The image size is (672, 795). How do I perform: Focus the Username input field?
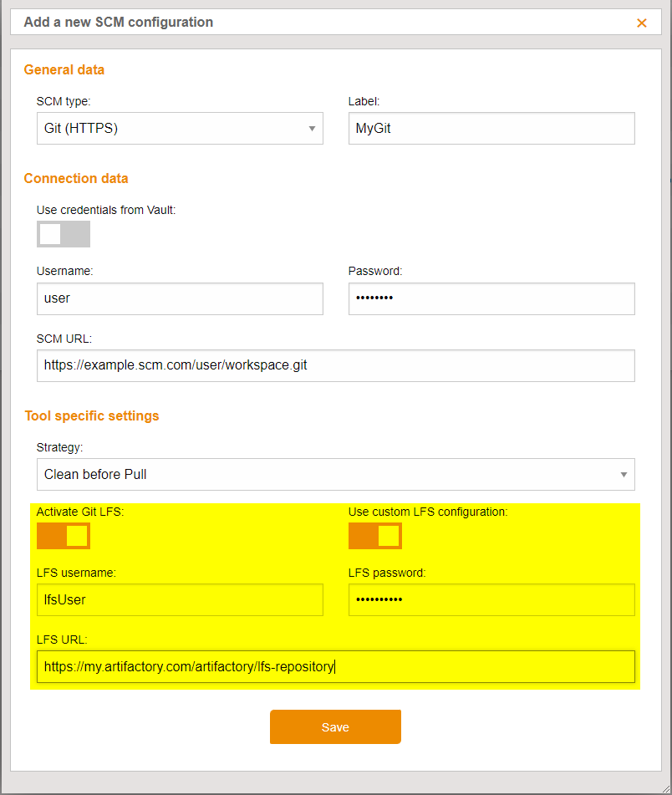click(x=180, y=298)
